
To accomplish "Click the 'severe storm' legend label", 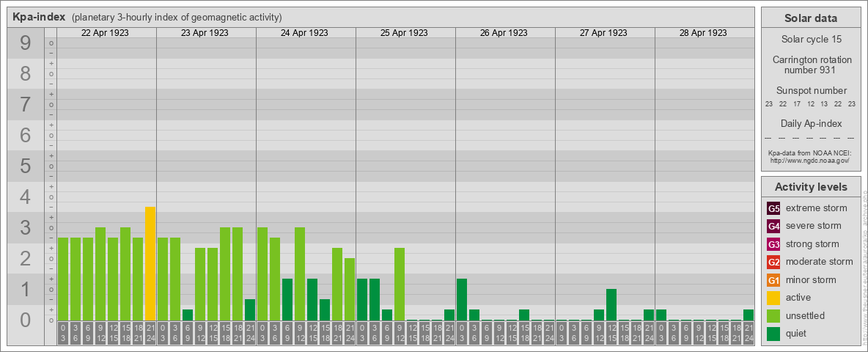I will pyautogui.click(x=814, y=226).
